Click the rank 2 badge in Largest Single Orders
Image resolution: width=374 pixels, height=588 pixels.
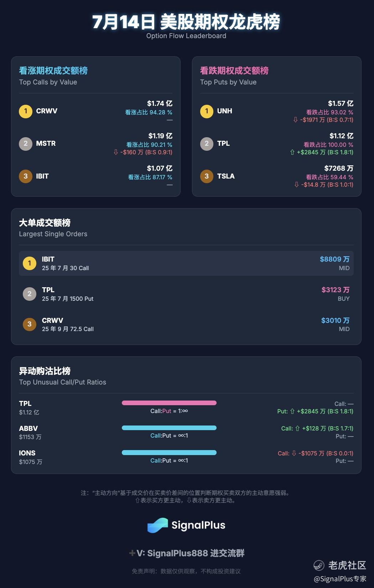(30, 294)
